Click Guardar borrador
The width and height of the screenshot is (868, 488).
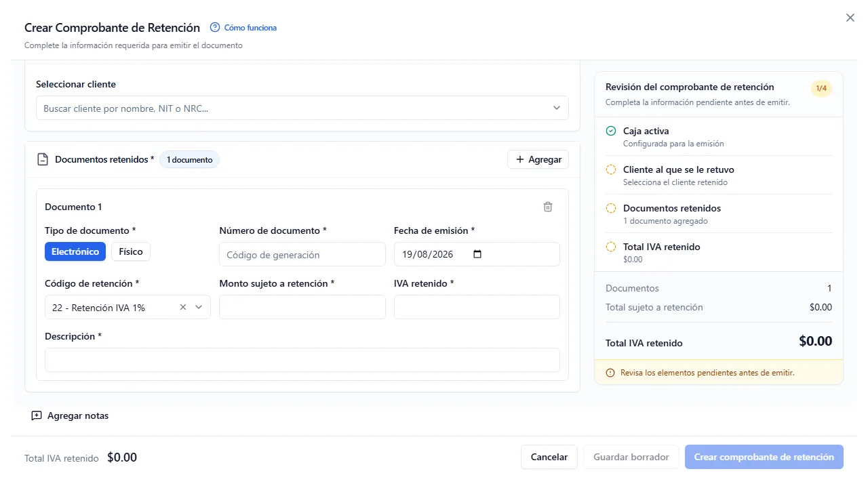click(x=631, y=457)
